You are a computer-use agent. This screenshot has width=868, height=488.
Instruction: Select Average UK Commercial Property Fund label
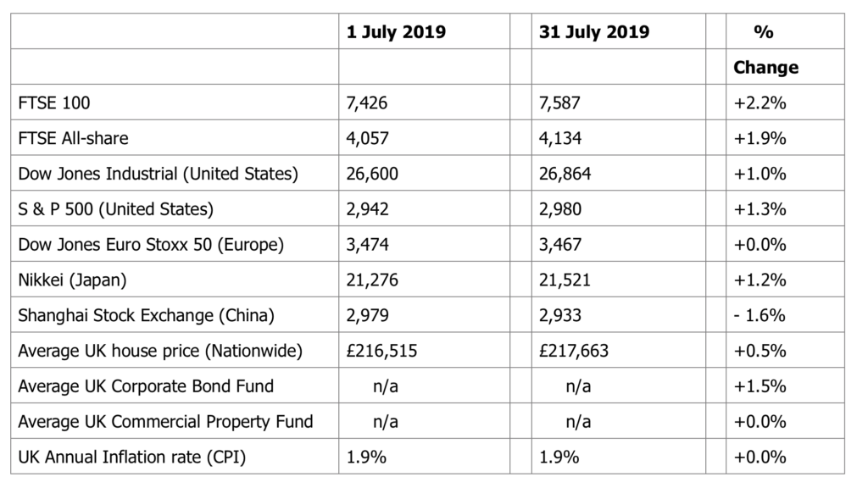click(166, 422)
